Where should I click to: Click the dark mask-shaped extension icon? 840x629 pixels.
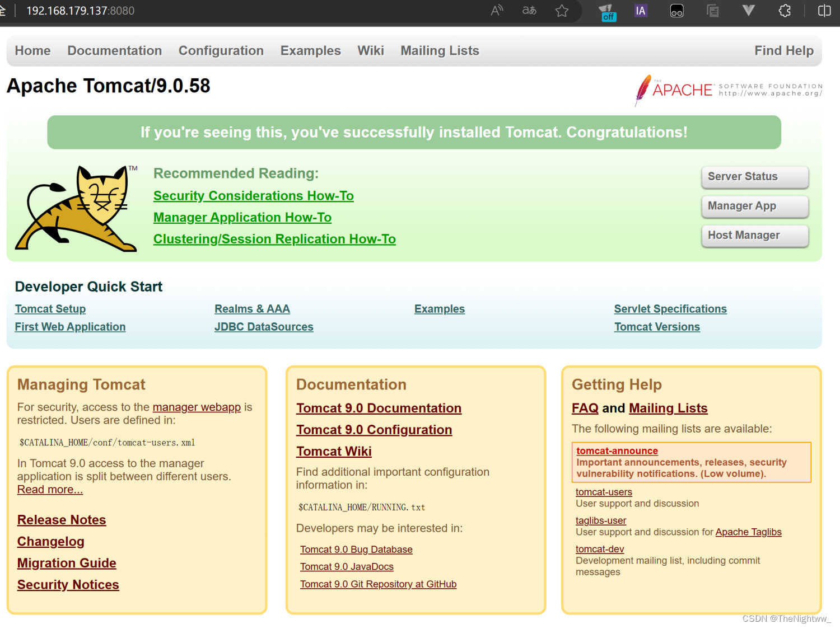tap(676, 11)
